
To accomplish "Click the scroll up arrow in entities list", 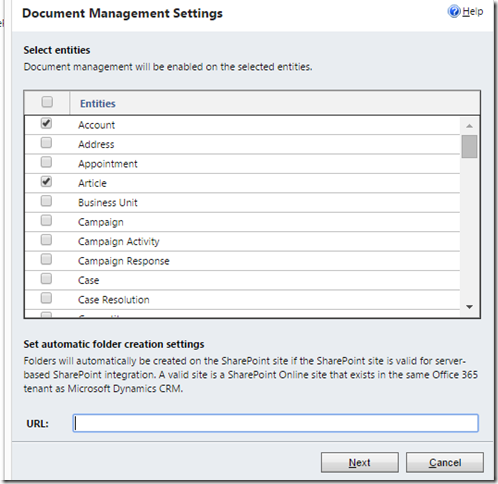I will [x=469, y=126].
